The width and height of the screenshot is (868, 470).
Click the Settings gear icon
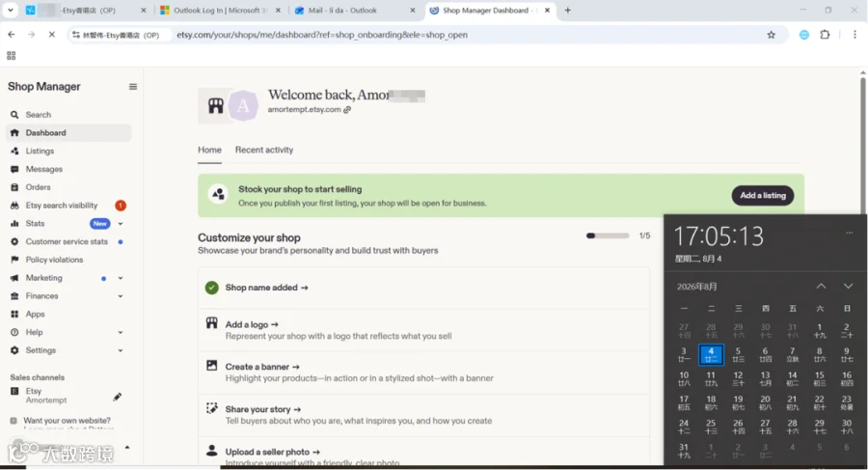click(x=14, y=350)
